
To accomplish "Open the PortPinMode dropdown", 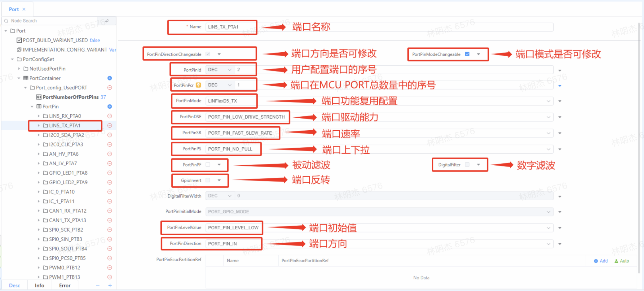I will point(548,101).
